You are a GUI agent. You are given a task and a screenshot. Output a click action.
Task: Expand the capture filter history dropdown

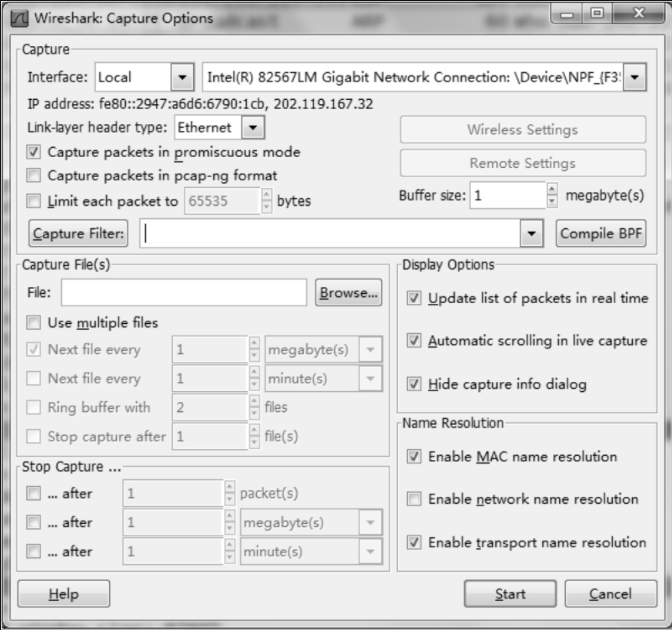pos(531,233)
